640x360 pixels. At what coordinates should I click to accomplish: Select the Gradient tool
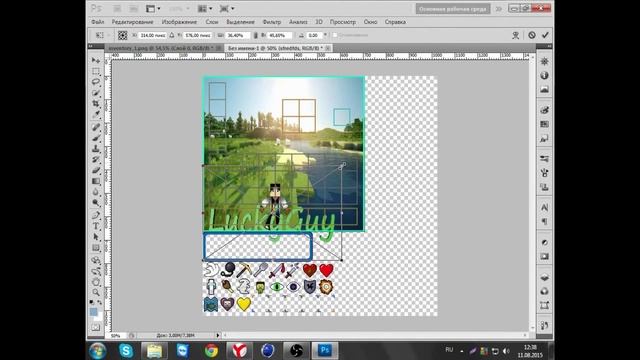click(x=96, y=181)
